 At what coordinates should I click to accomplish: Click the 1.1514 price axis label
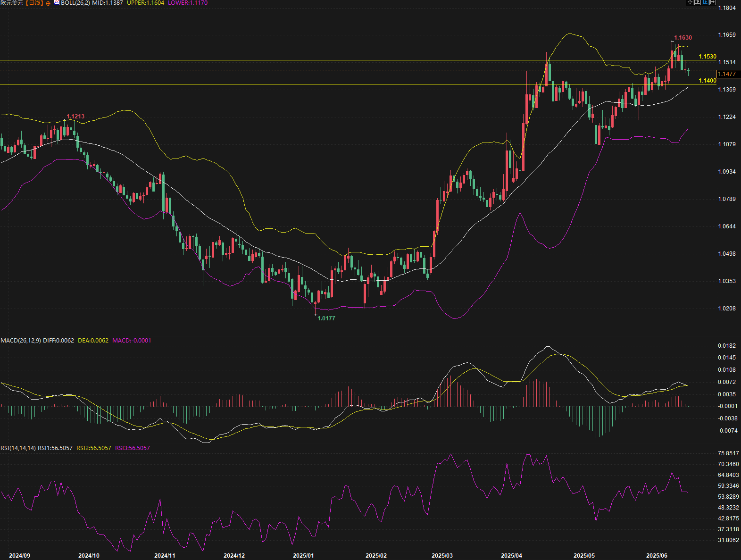coord(727,62)
